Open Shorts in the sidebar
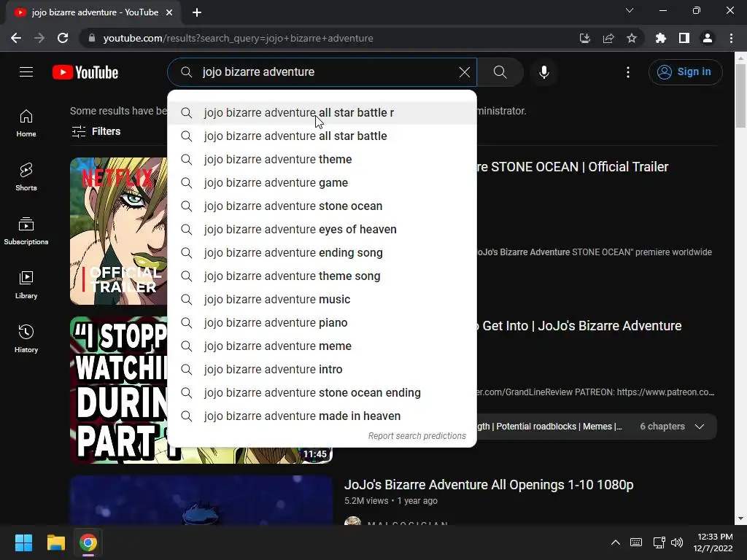Viewport: 747px width, 560px height. (26, 176)
